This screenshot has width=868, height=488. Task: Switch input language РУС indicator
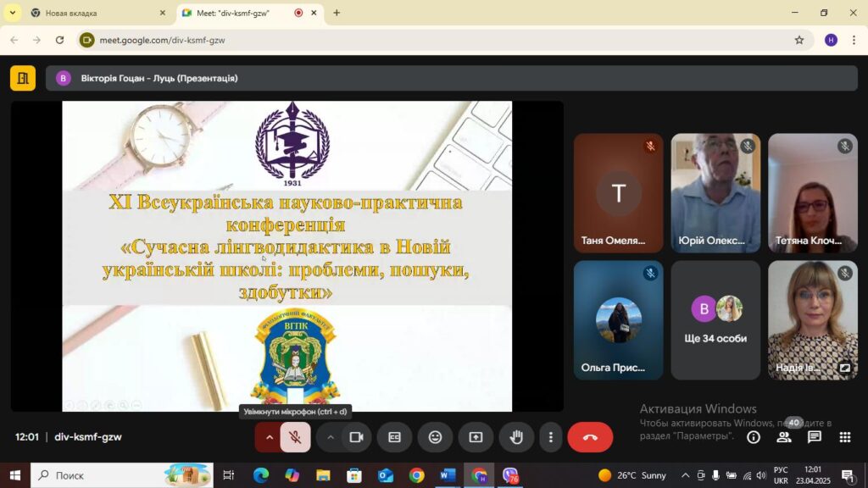[781, 475]
